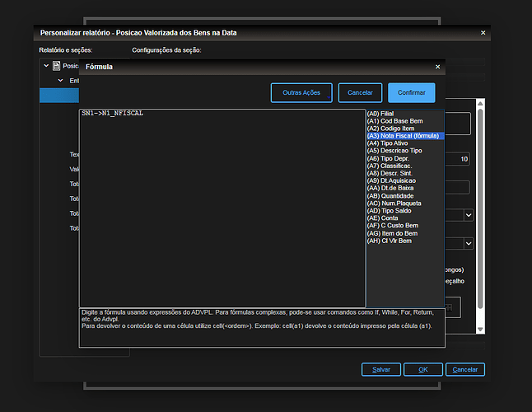The width and height of the screenshot is (532, 412).
Task: Select (AC) Num.Plaqueta
Action: tap(405, 204)
